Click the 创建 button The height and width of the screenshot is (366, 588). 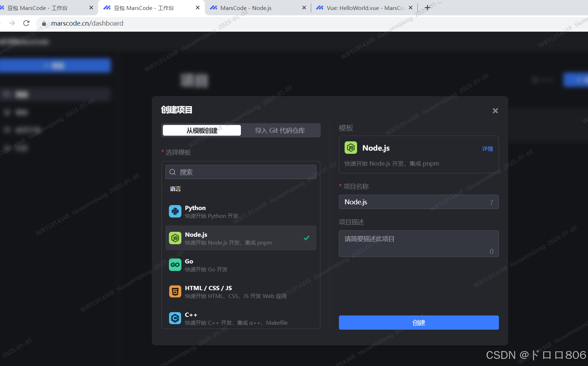pos(419,323)
